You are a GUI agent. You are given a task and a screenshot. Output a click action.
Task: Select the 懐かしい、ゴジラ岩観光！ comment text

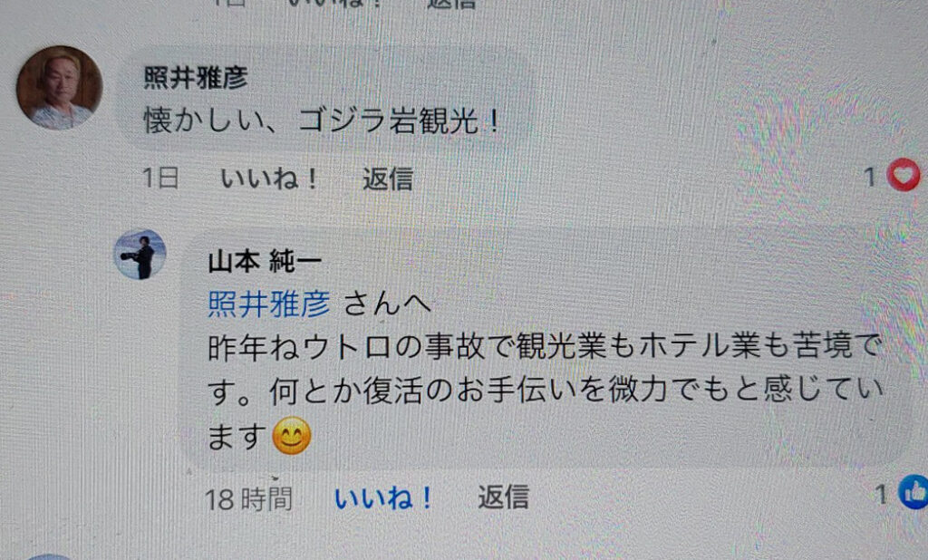[x=323, y=121]
